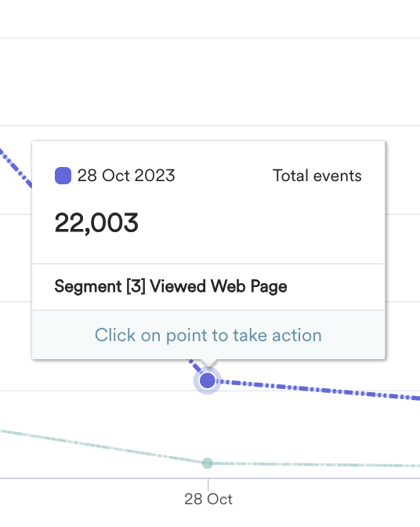Select the teal data point at 28 Oct

[208, 463]
